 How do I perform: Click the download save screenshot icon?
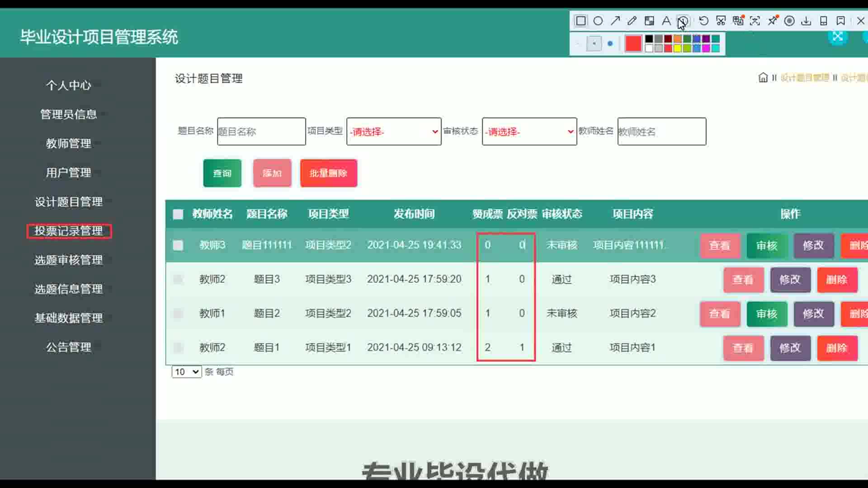(x=806, y=21)
